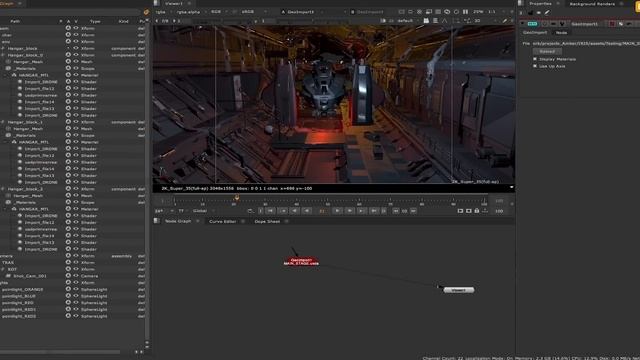Open the rgba channel dropdown in the Viewer
Image resolution: width=640 pixels, height=360 pixels.
(x=163, y=12)
